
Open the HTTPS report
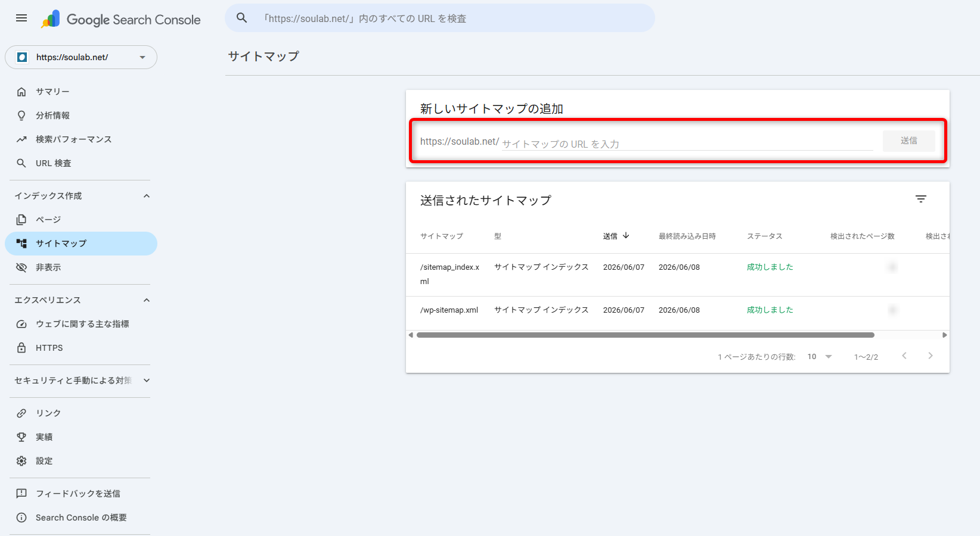[81, 348]
